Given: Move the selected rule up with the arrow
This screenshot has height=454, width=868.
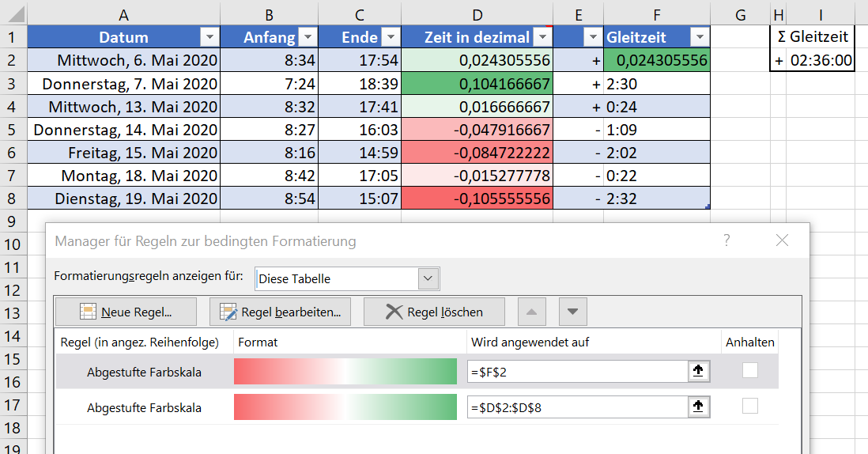Looking at the screenshot, I should pos(531,312).
